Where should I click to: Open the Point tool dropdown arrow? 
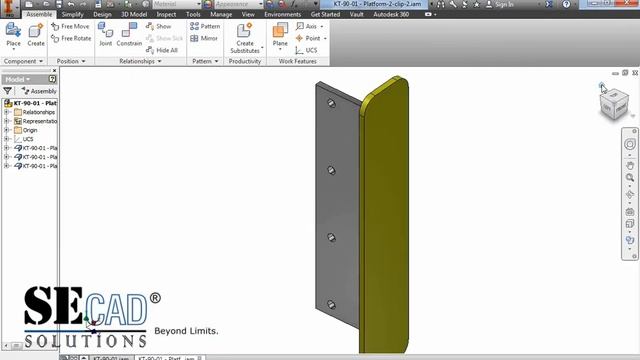(x=325, y=38)
